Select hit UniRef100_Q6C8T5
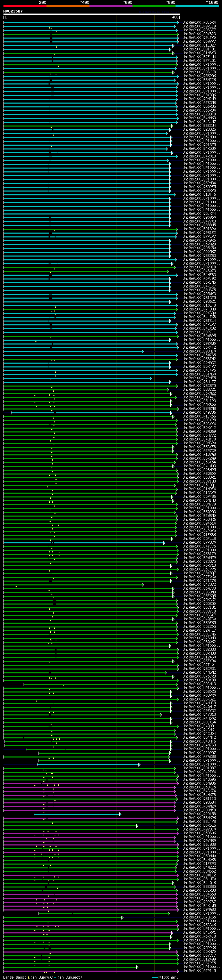 pyautogui.click(x=199, y=386)
